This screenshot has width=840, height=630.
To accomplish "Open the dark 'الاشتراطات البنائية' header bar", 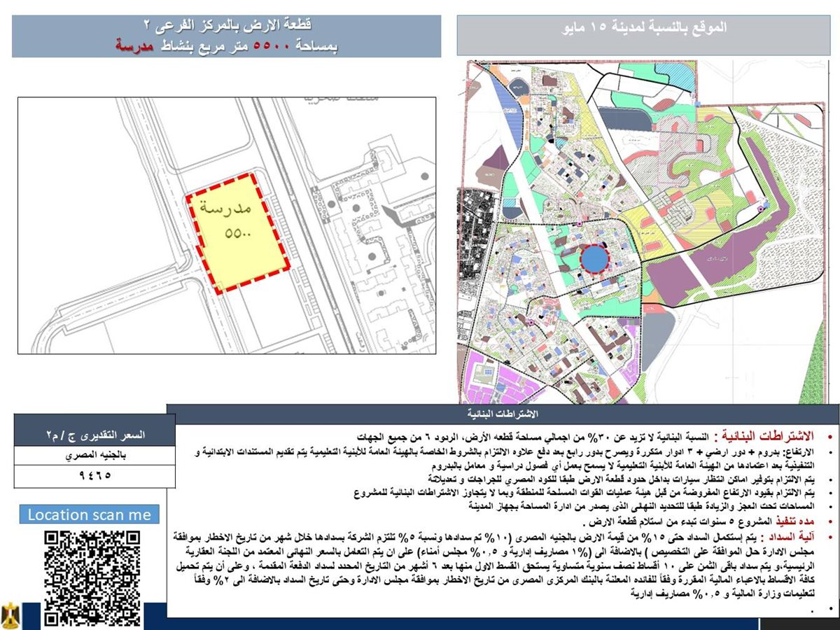I will tap(503, 414).
